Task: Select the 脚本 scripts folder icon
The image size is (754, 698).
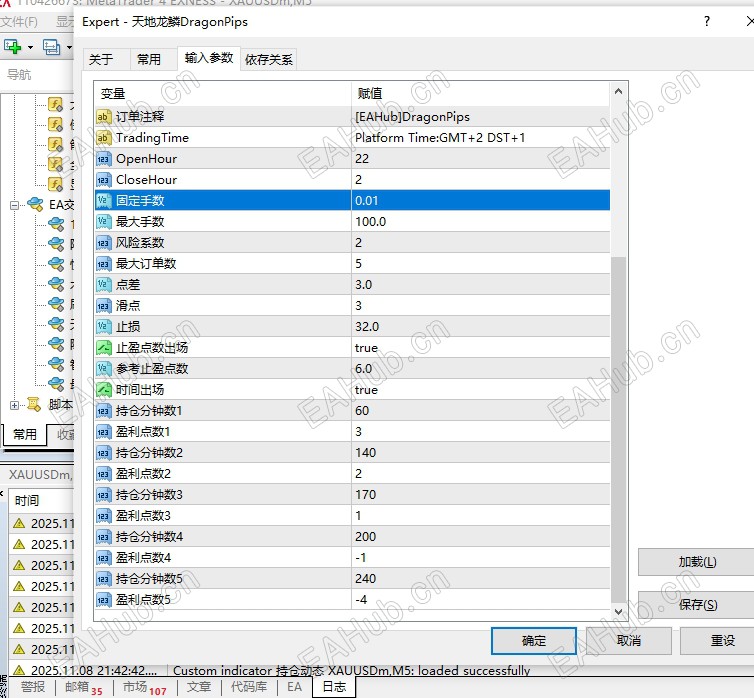Action: [34, 405]
